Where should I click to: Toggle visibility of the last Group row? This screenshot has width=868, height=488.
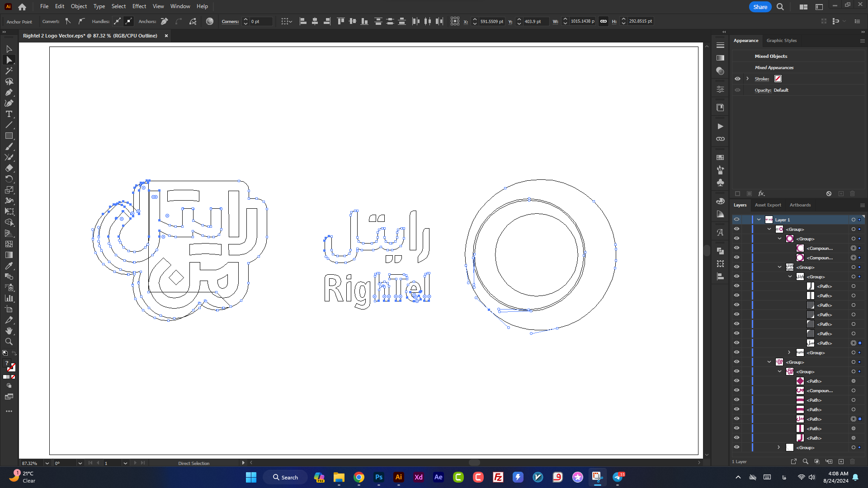(x=736, y=447)
